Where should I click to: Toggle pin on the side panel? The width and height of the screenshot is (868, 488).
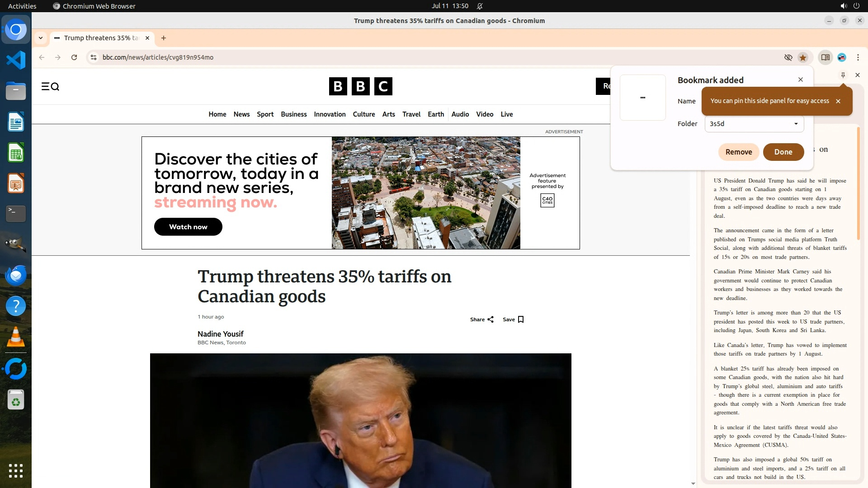pos(843,75)
